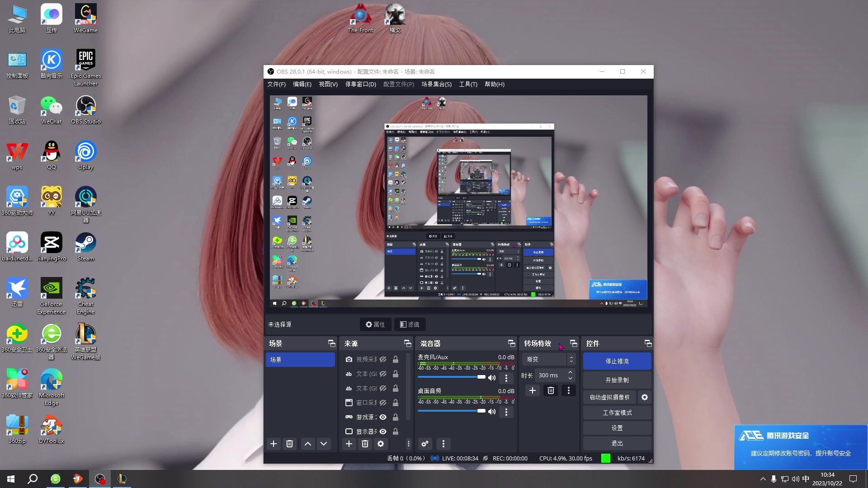This screenshot has width=868, height=488.
Task: Remove selected source using trash icon
Action: 365,444
